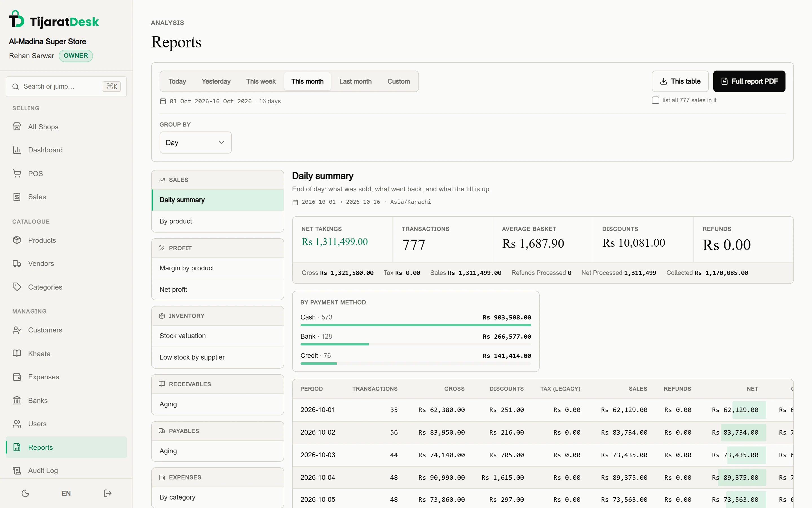
Task: Open Audit Log scroll icon
Action: pyautogui.click(x=17, y=470)
